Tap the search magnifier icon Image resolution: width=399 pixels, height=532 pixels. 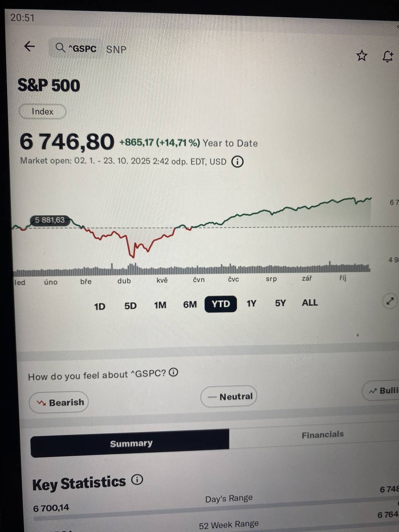pyautogui.click(x=60, y=48)
